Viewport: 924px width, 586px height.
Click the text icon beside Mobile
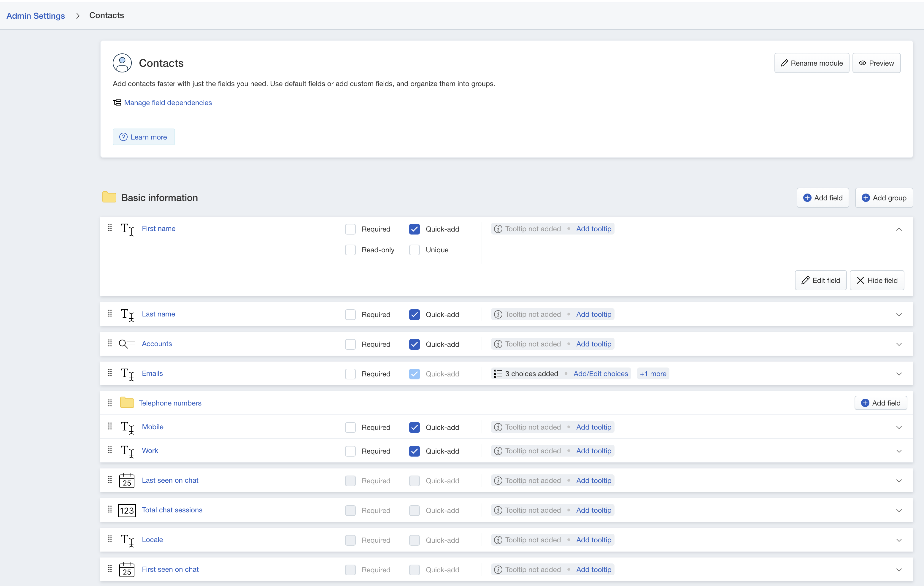pyautogui.click(x=127, y=427)
